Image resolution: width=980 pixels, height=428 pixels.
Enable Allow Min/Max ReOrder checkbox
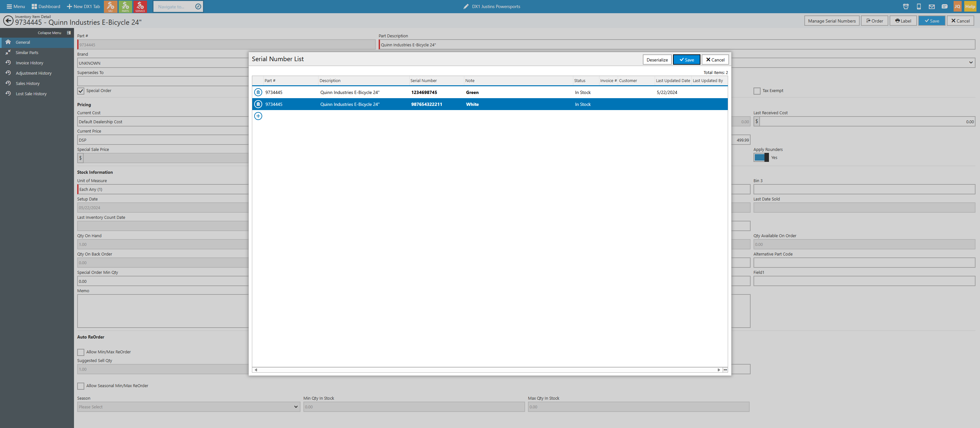click(x=81, y=352)
